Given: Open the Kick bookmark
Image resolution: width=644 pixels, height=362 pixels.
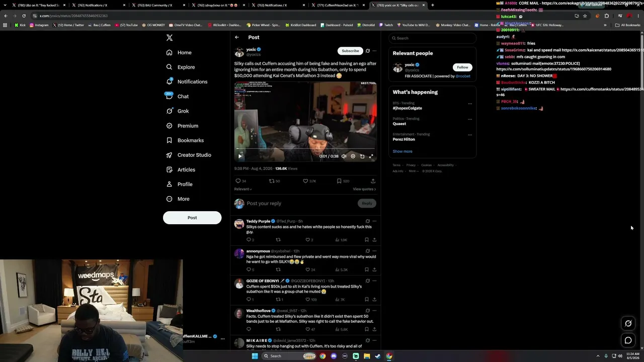Looking at the screenshot, I should click(x=20, y=25).
